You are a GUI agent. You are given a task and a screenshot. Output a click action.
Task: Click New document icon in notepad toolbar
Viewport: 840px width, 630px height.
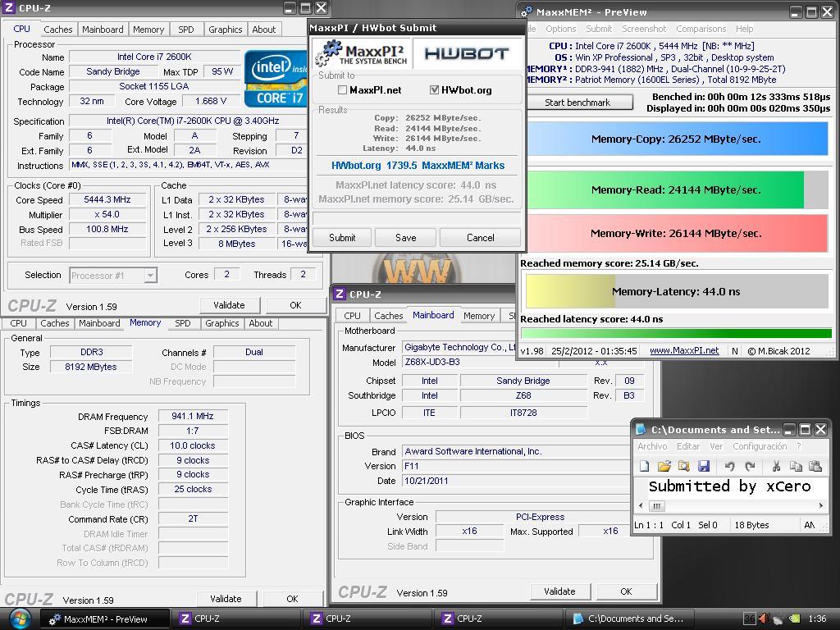tap(645, 466)
